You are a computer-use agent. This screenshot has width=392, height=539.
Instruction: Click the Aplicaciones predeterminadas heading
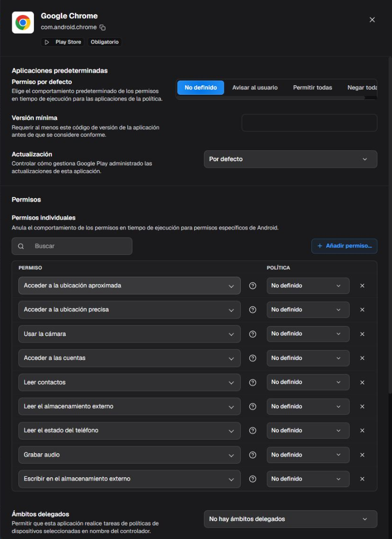tap(60, 71)
